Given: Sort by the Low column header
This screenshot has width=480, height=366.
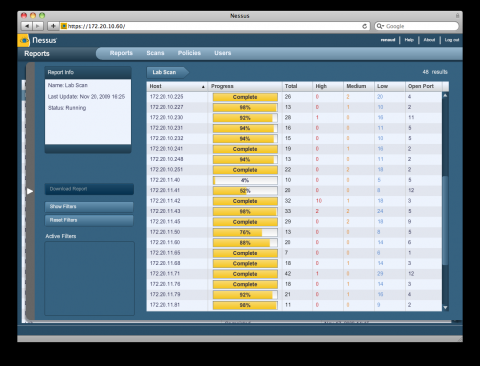Looking at the screenshot, I should 390,86.
